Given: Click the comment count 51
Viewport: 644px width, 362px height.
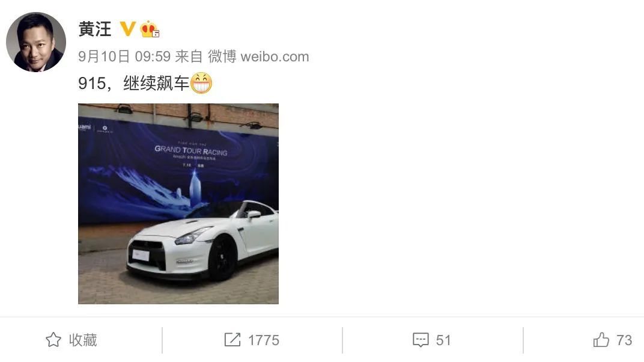Looking at the screenshot, I should click(x=443, y=340).
